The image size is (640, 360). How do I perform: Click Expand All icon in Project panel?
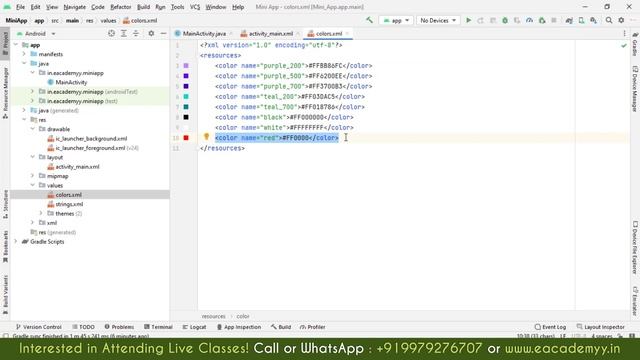pyautogui.click(x=124, y=33)
